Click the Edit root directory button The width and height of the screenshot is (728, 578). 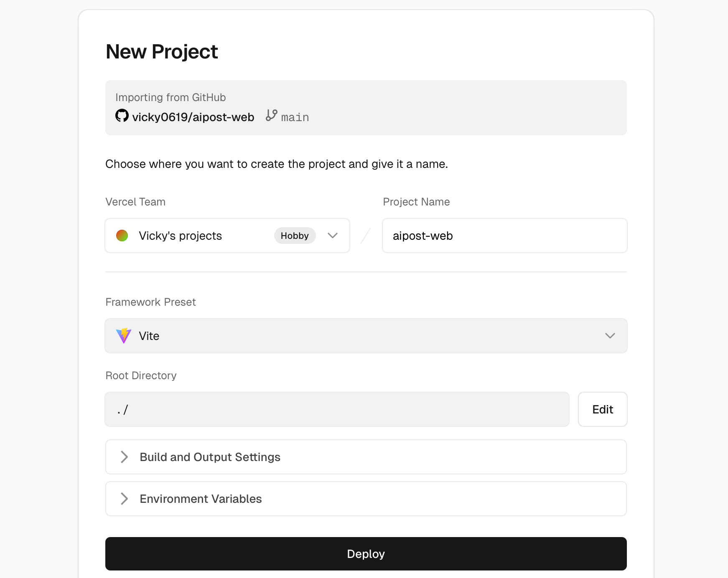(x=603, y=409)
